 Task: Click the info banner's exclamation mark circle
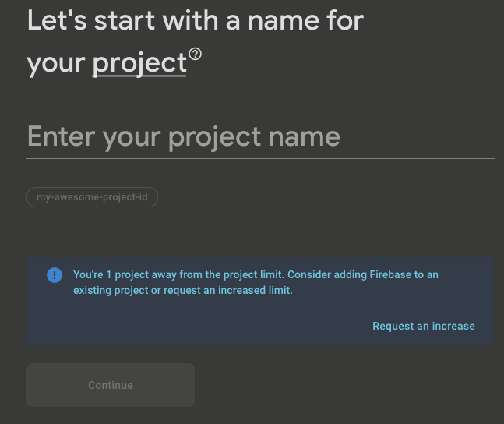click(55, 275)
